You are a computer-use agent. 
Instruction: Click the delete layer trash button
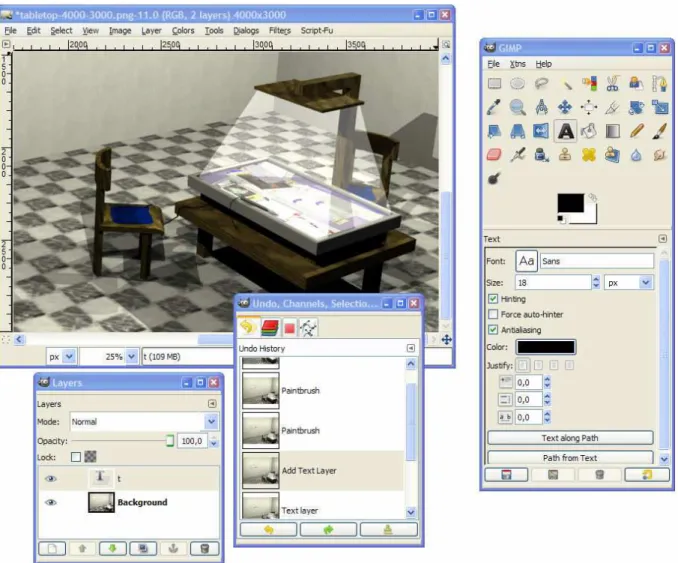205,549
